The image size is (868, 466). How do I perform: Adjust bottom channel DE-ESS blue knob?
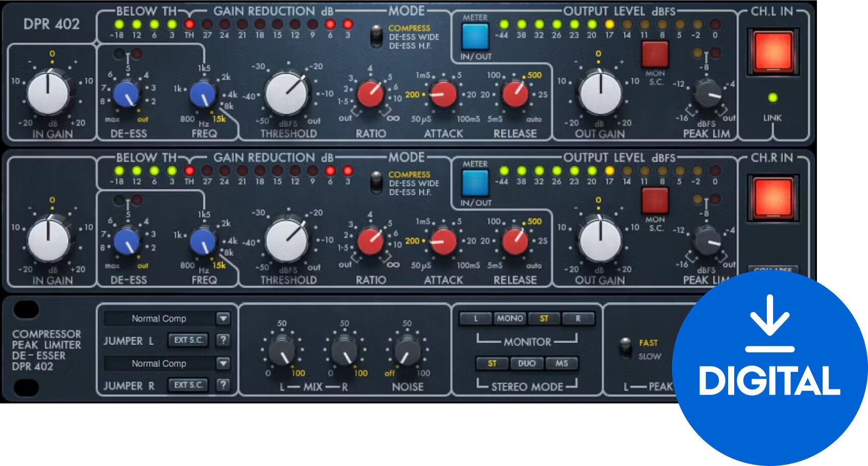[x=126, y=241]
